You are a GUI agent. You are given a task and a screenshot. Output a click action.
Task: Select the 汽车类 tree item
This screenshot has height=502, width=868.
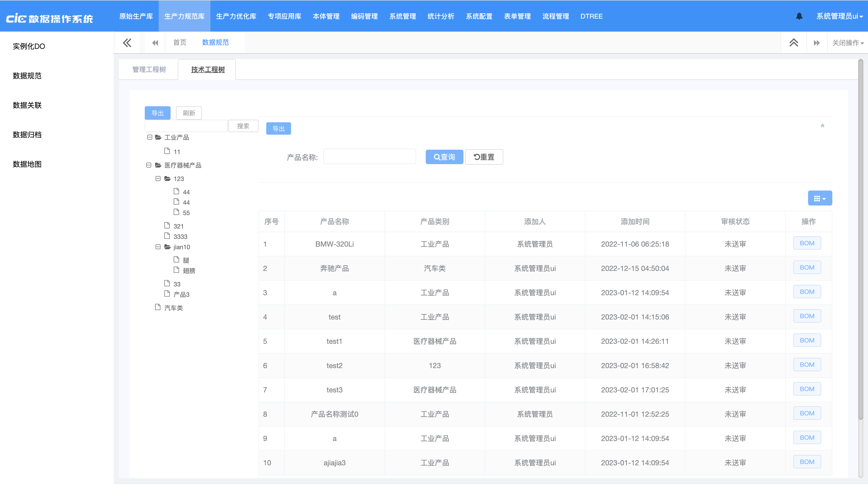pyautogui.click(x=173, y=308)
